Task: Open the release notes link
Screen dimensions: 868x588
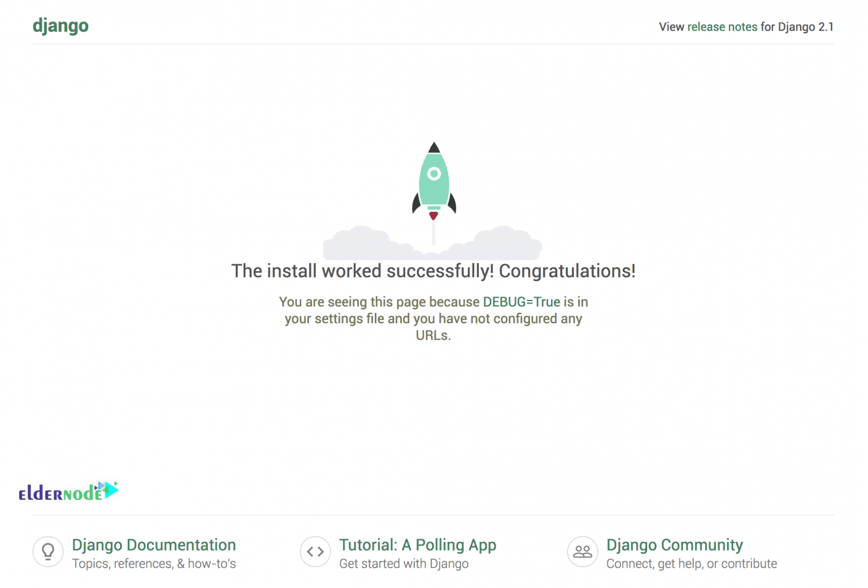Action: 722,27
